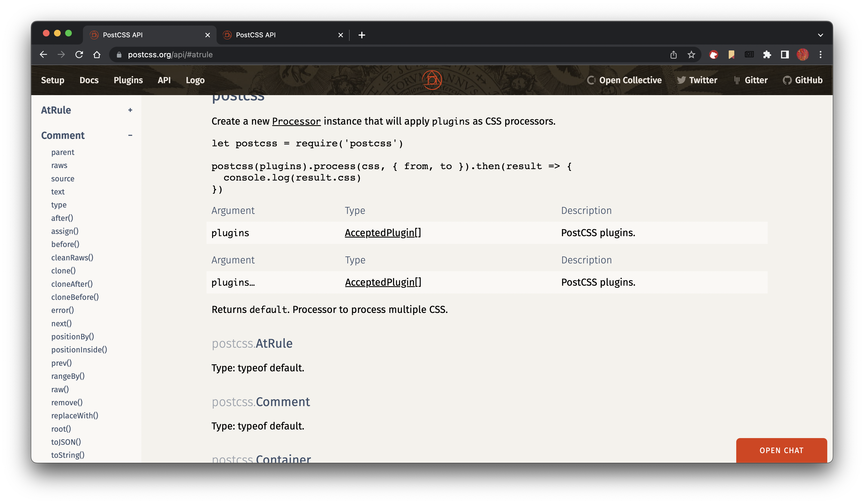Collapse the Comment section in sidebar
The image size is (864, 504).
click(130, 135)
